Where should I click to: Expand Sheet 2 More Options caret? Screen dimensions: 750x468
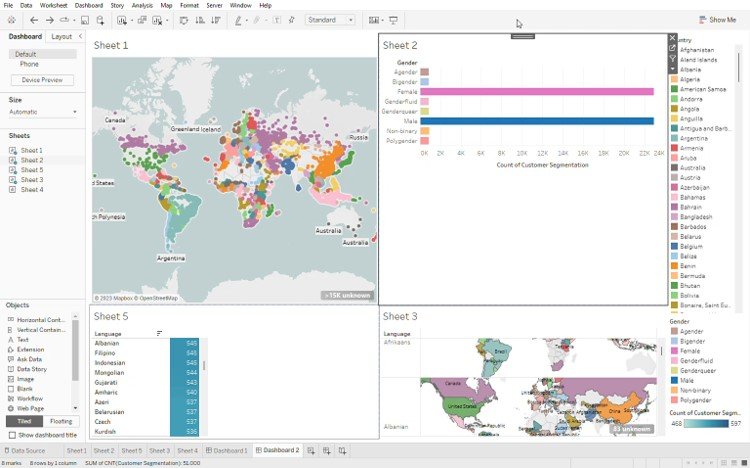tap(672, 68)
